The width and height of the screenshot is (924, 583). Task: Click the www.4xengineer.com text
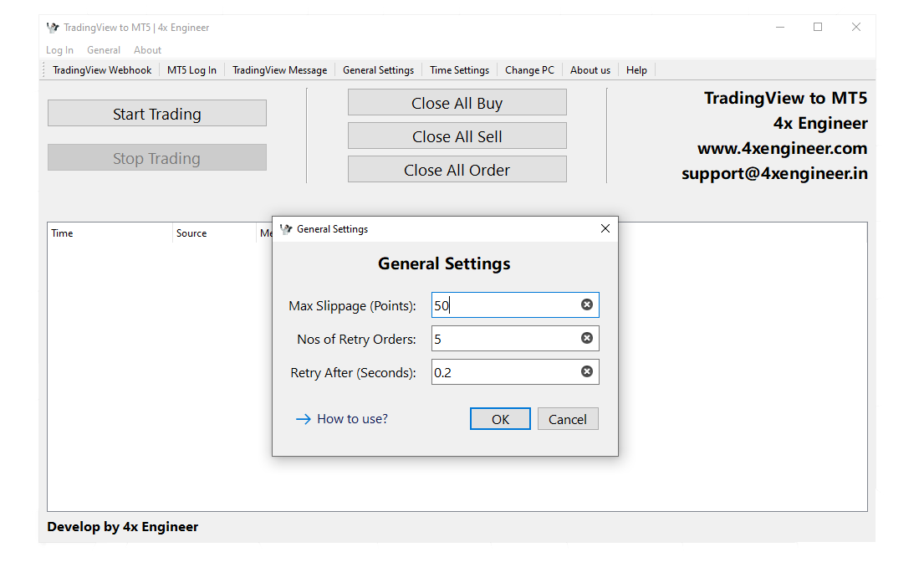(783, 149)
